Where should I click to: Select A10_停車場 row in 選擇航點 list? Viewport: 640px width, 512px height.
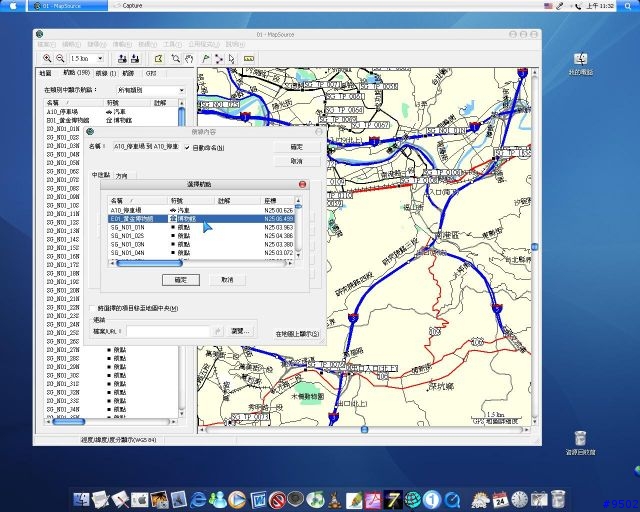(x=201, y=210)
